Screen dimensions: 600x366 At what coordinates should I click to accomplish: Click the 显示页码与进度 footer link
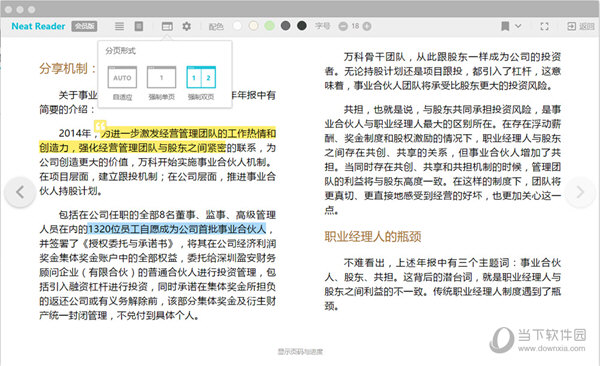tap(300, 351)
